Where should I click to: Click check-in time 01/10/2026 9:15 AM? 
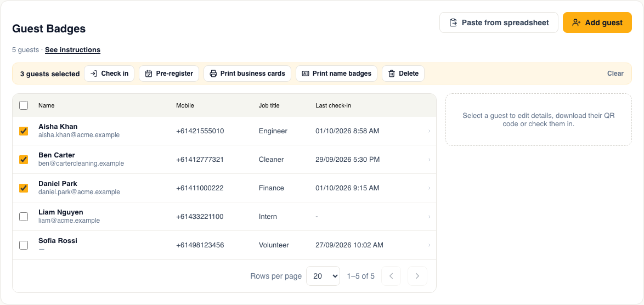click(347, 188)
